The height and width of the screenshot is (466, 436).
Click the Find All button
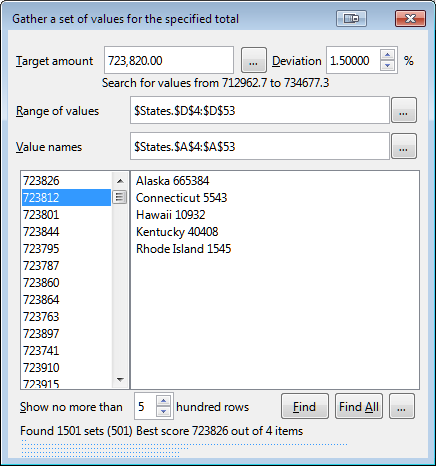pos(359,406)
